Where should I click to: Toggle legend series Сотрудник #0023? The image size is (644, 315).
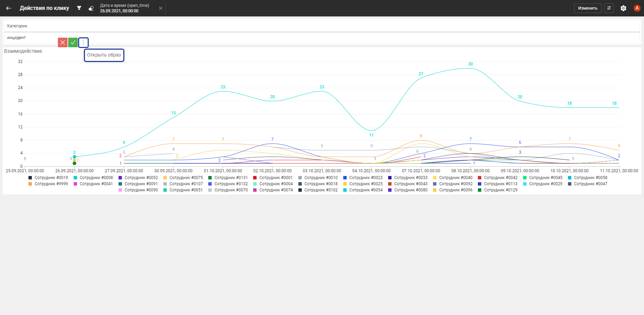363,178
